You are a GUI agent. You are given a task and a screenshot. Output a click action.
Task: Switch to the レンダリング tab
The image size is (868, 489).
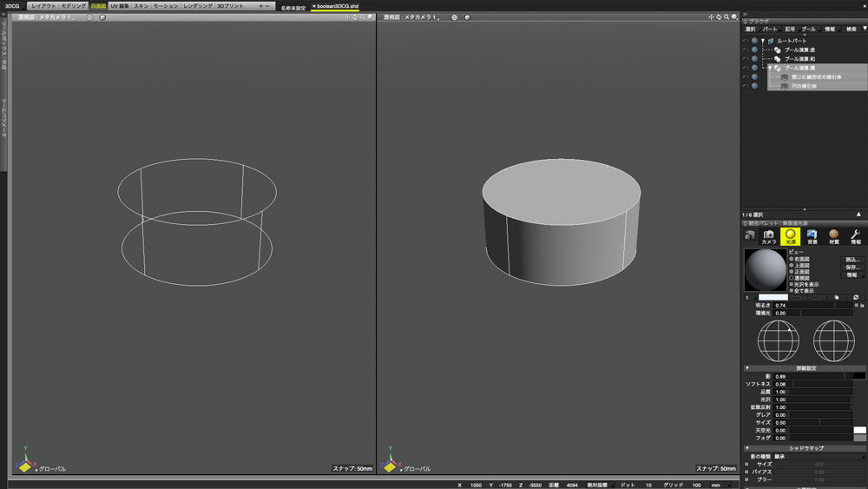(196, 6)
